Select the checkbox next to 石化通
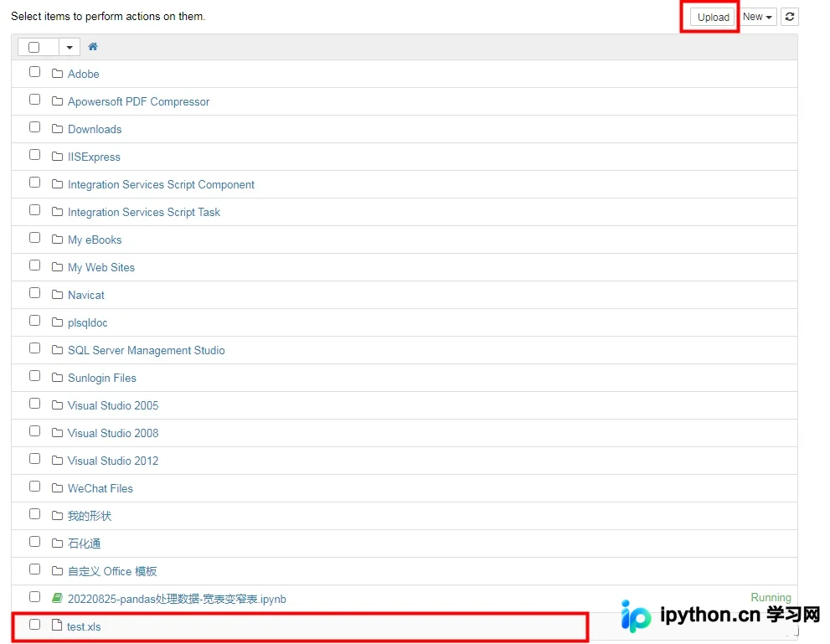The width and height of the screenshot is (830, 644). [x=35, y=541]
